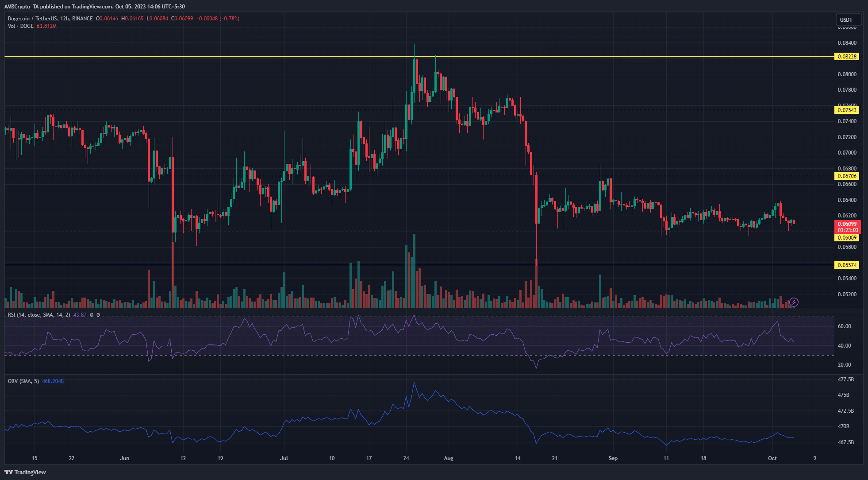This screenshot has width=868, height=480.
Task: Click the low value L0.06084
Action: pos(157,19)
